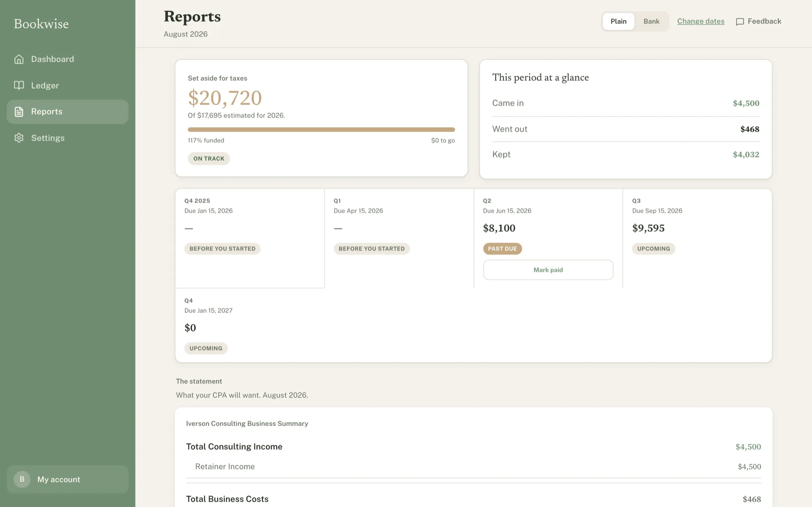Click the Reports page heading

tap(192, 16)
